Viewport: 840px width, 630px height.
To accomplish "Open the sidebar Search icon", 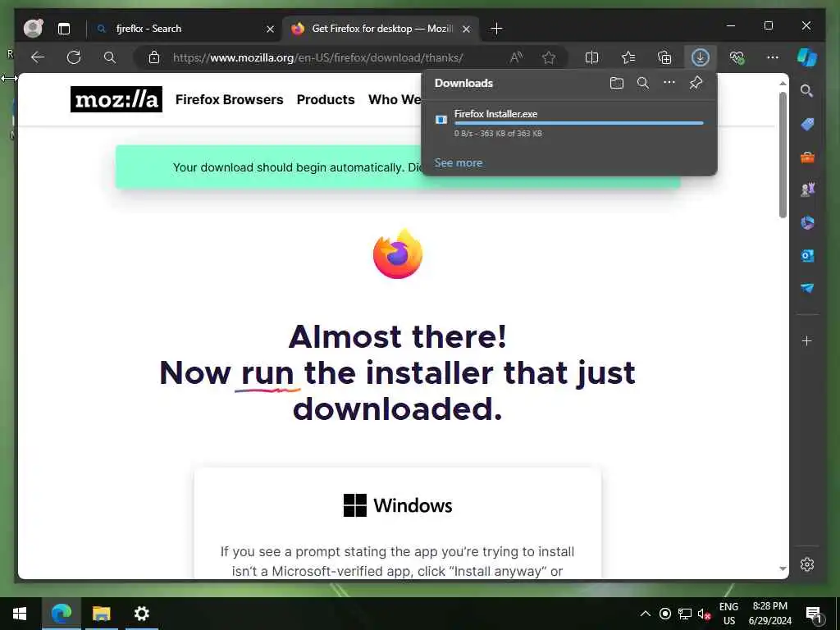I will click(x=807, y=91).
